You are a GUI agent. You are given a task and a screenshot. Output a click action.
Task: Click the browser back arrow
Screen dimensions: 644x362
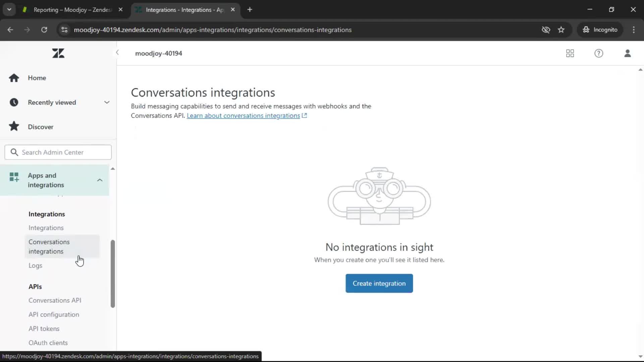(x=10, y=30)
